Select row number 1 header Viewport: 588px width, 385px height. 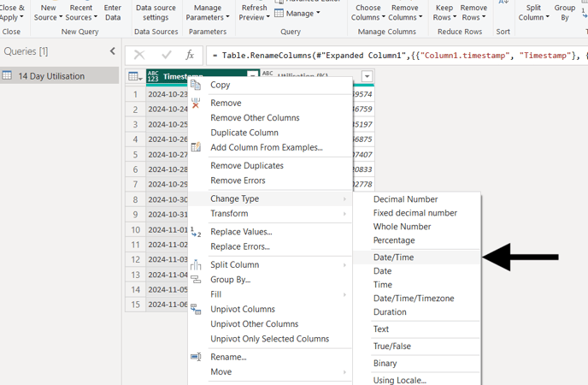(x=135, y=94)
